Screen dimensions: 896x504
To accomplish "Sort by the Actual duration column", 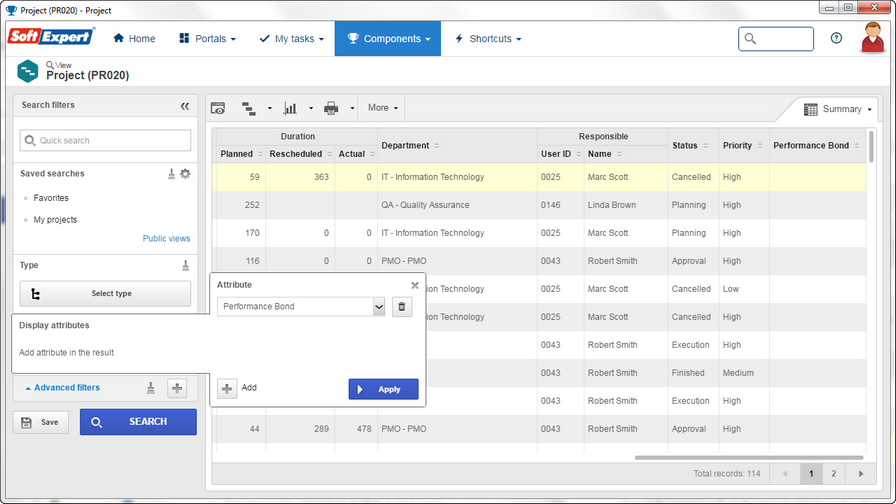I will (357, 154).
